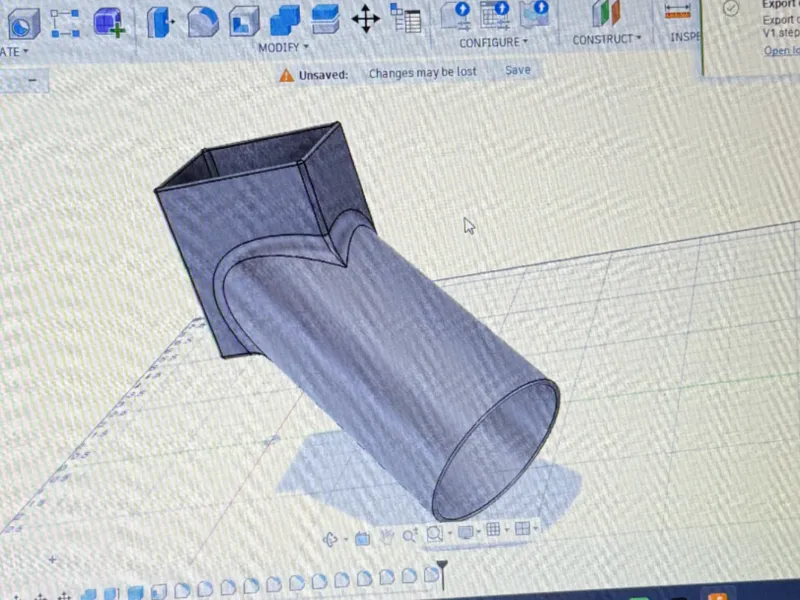Expand the CONSTRUCT dropdown menu
800x600 pixels.
coord(606,39)
